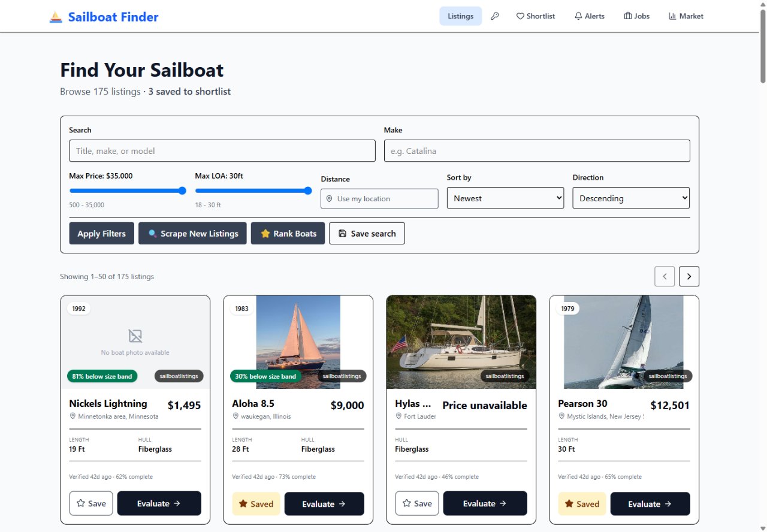Click the Make input field

pyautogui.click(x=537, y=151)
